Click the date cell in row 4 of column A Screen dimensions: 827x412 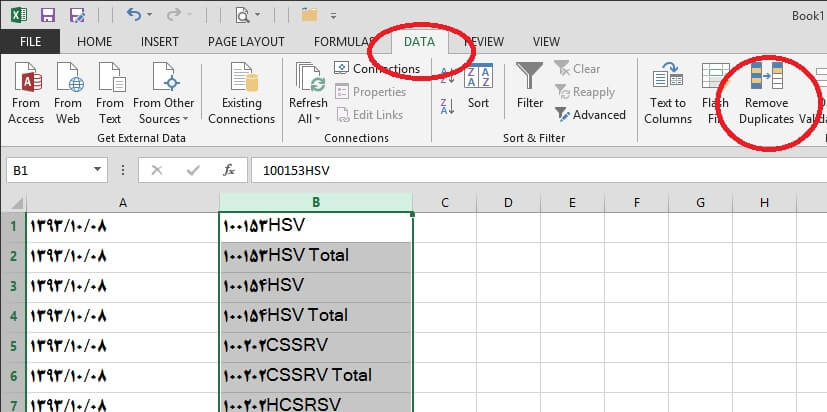122,317
